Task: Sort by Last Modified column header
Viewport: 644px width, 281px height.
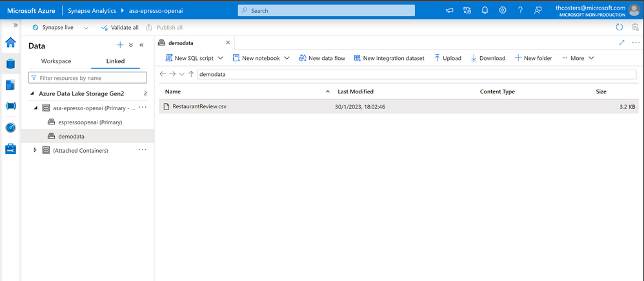Action: coord(356,92)
